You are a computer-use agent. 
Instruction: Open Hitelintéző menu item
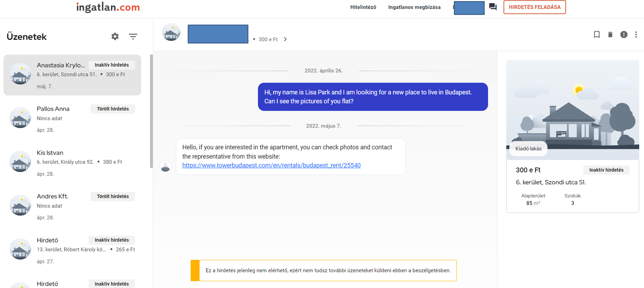coord(363,7)
